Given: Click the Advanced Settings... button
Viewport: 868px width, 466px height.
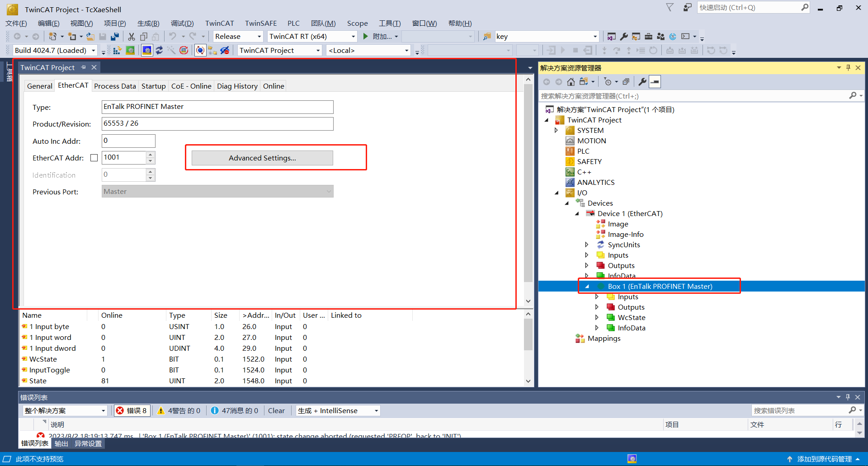Looking at the screenshot, I should pos(262,158).
